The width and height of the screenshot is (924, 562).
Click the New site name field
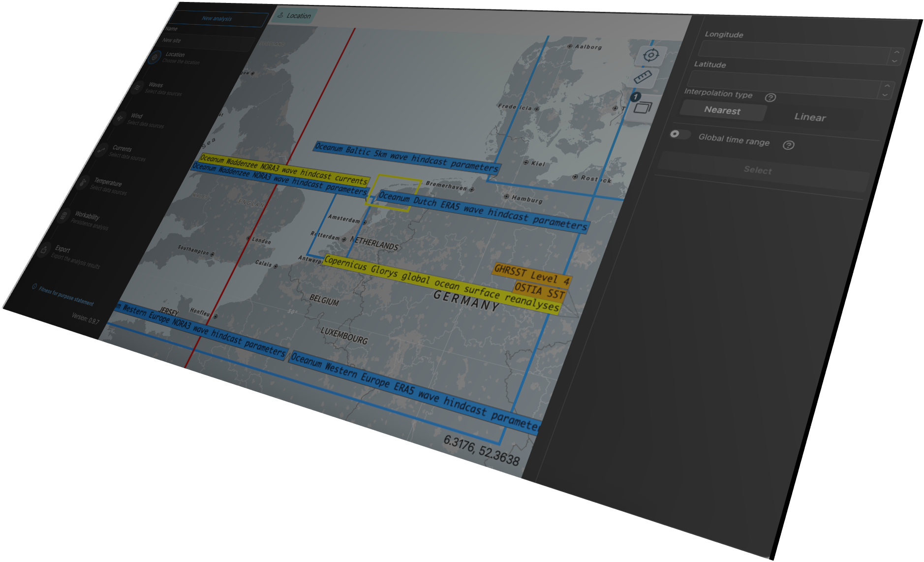[x=207, y=42]
